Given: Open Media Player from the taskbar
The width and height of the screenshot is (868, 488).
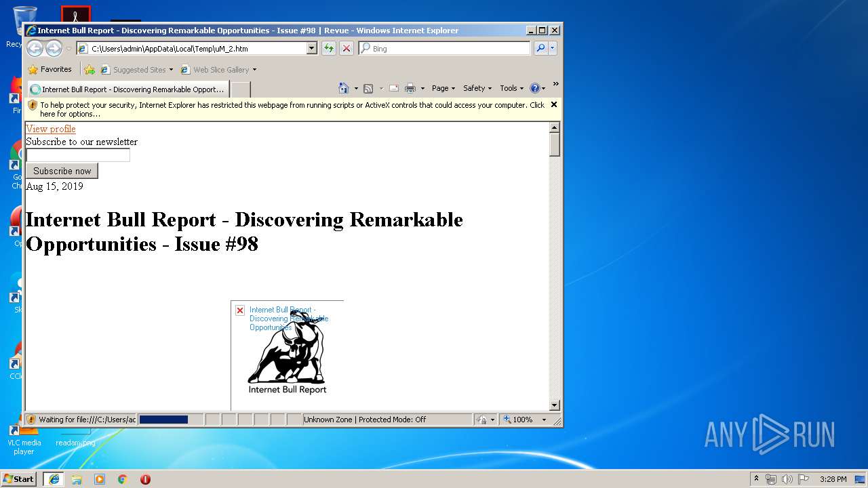Looking at the screenshot, I should (100, 479).
